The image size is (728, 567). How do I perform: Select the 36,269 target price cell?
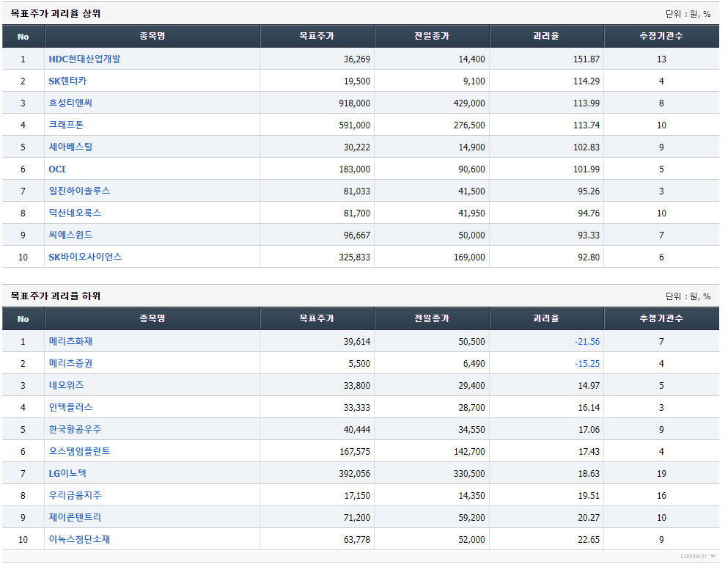click(x=356, y=59)
